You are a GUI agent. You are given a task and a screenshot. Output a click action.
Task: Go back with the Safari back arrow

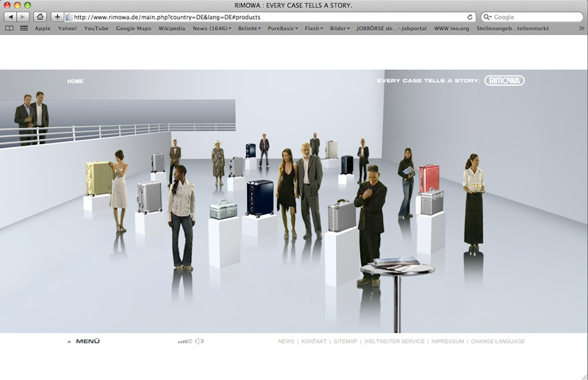(10, 17)
